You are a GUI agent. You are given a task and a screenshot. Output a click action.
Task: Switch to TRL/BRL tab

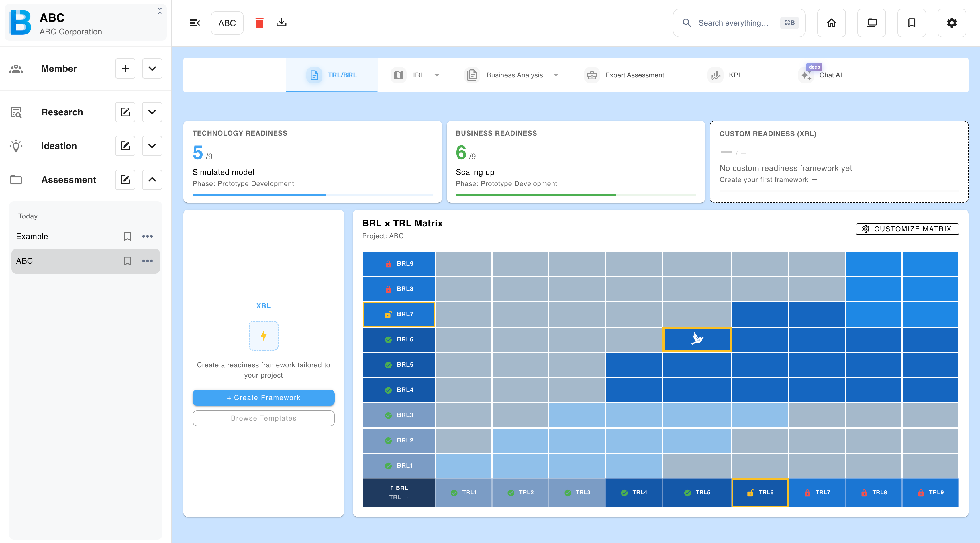tap(331, 75)
